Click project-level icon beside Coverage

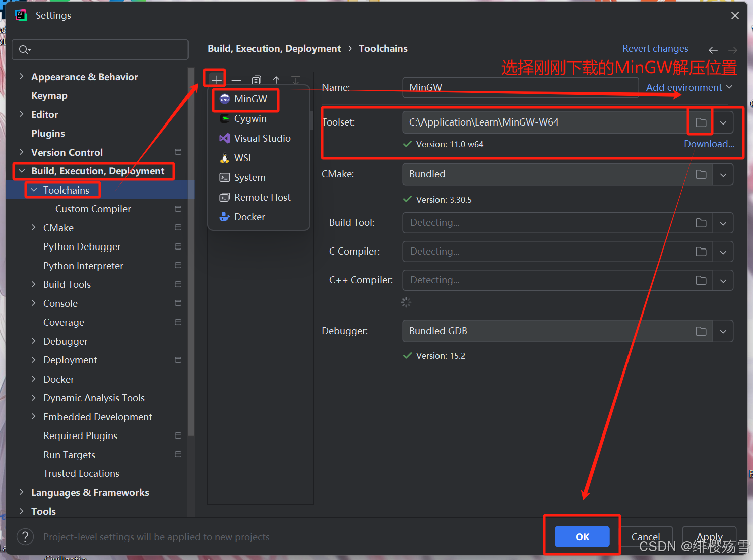coord(178,322)
